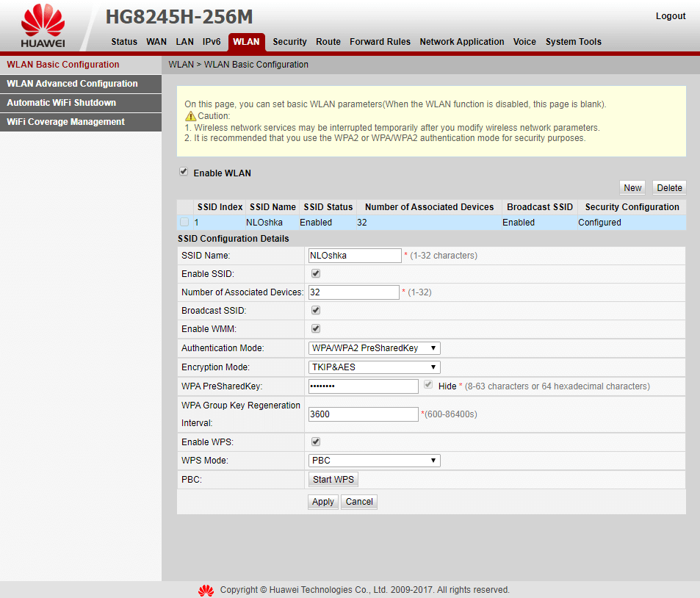
Task: Click the Delete SSID button
Action: tap(669, 187)
